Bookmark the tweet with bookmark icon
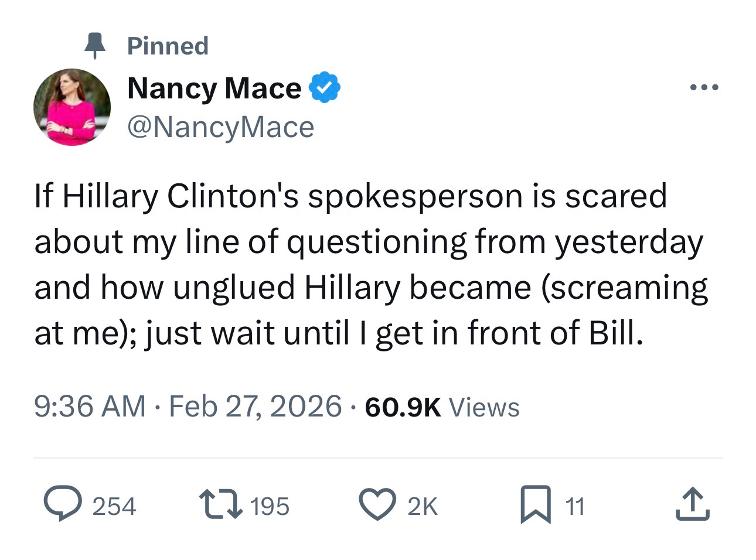756x560 pixels. click(x=536, y=505)
